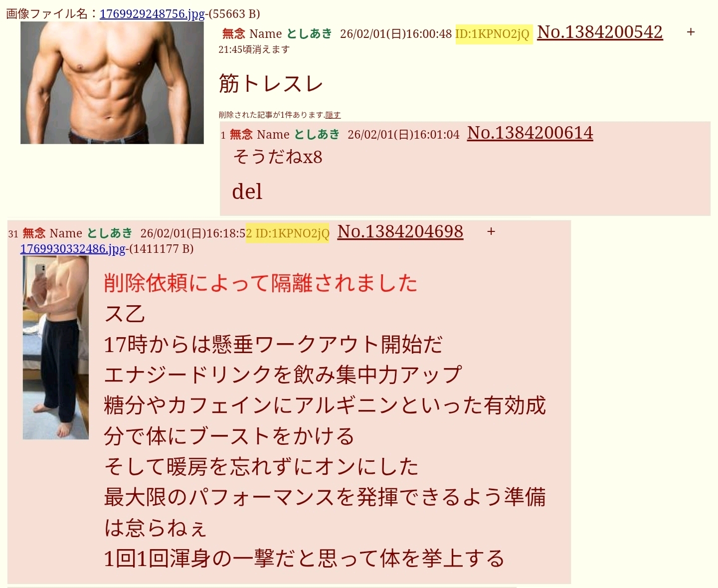This screenshot has height=588, width=718.
Task: Click the としあき name in the first post
Action: [x=309, y=34]
